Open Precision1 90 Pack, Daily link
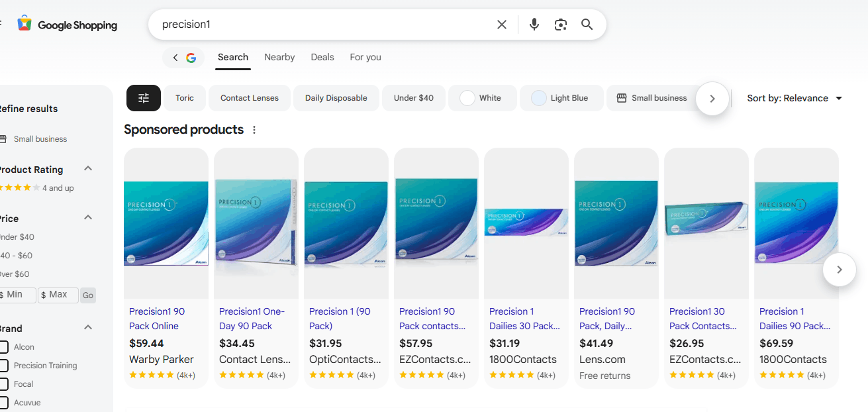This screenshot has height=412, width=868. click(607, 319)
